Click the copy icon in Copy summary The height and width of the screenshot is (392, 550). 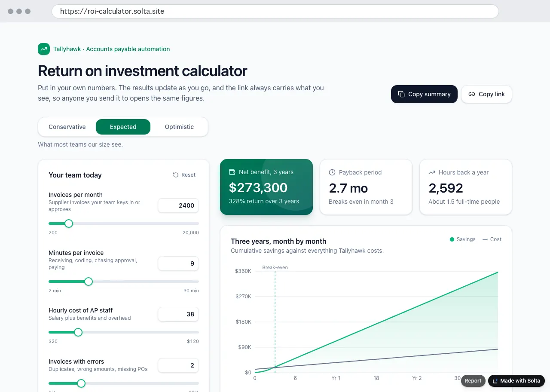pyautogui.click(x=401, y=94)
